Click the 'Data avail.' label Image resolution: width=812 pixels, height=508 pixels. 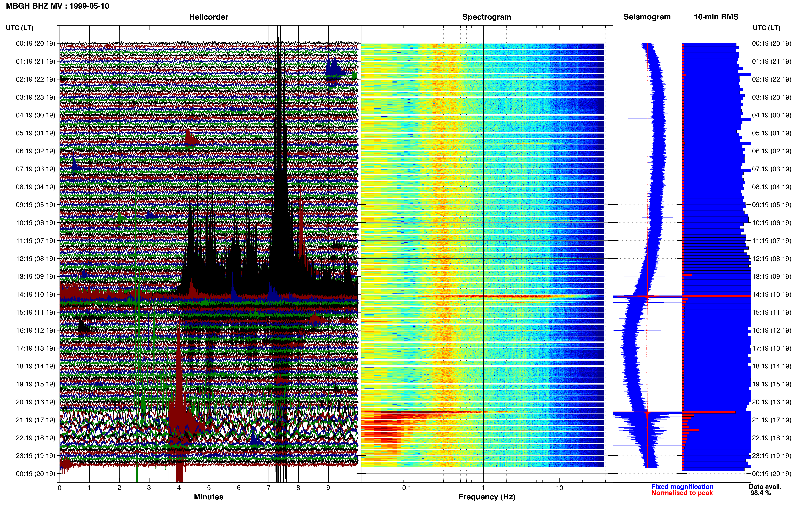point(765,486)
